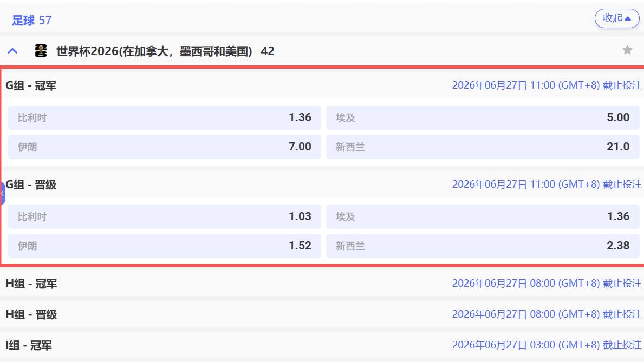Click the up arrow inside 收起 button
The width and height of the screenshot is (644, 362).
point(627,18)
